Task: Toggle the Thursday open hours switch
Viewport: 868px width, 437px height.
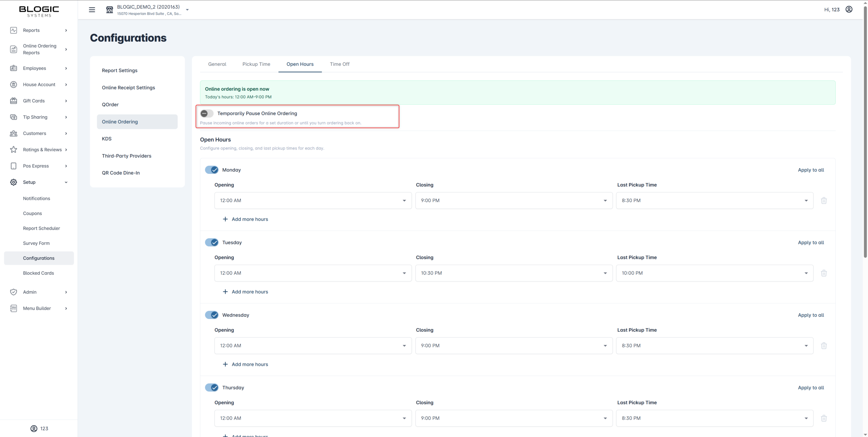Action: [212, 388]
